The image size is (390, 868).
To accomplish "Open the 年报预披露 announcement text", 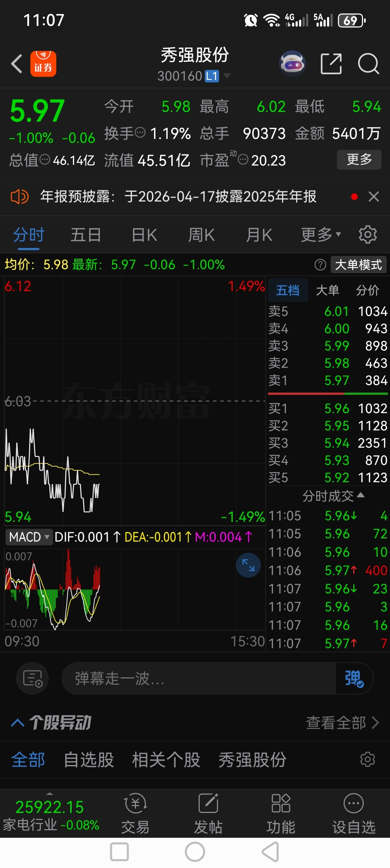I will click(x=178, y=196).
